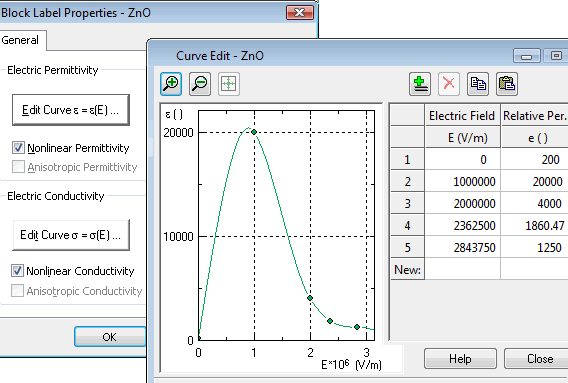The image size is (568, 383).
Task: Click cell with value 2843750
Action: coord(462,247)
